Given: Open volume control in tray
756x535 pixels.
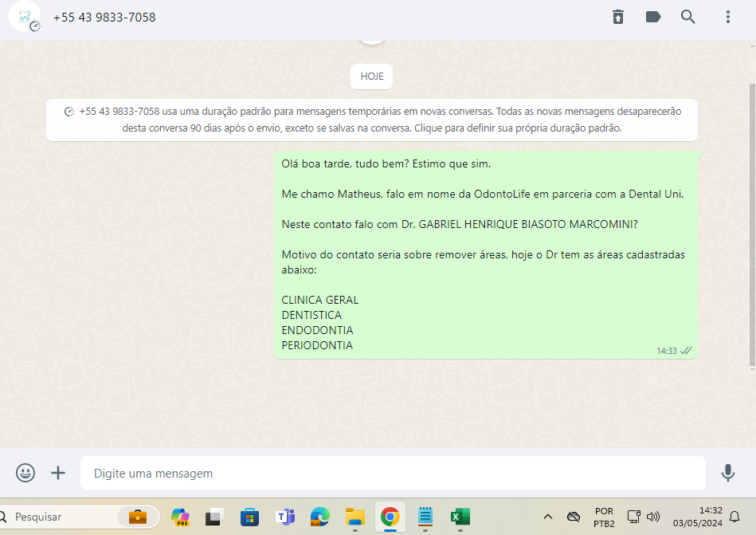Looking at the screenshot, I should tap(652, 517).
